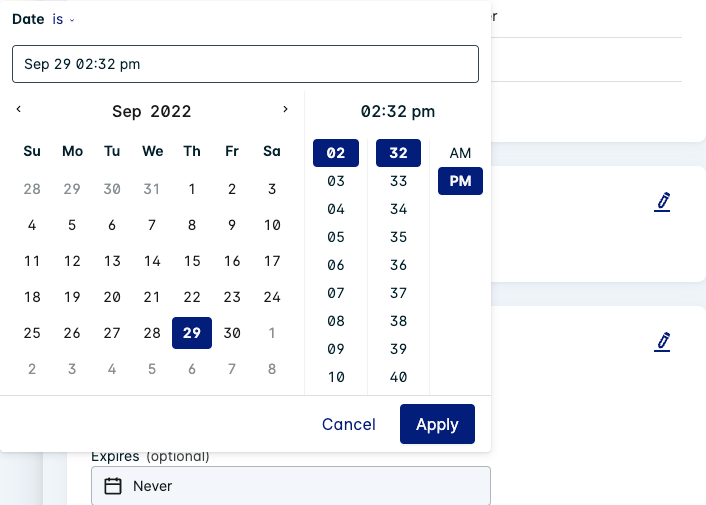Open the Expires 'Never' date picker
Viewport: 706px width, 505px height.
pyautogui.click(x=290, y=486)
